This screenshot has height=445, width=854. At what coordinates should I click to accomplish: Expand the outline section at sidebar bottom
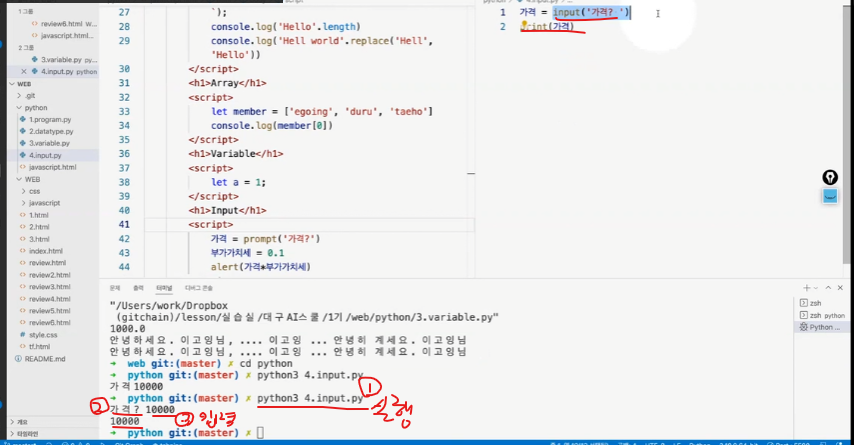click(22, 422)
